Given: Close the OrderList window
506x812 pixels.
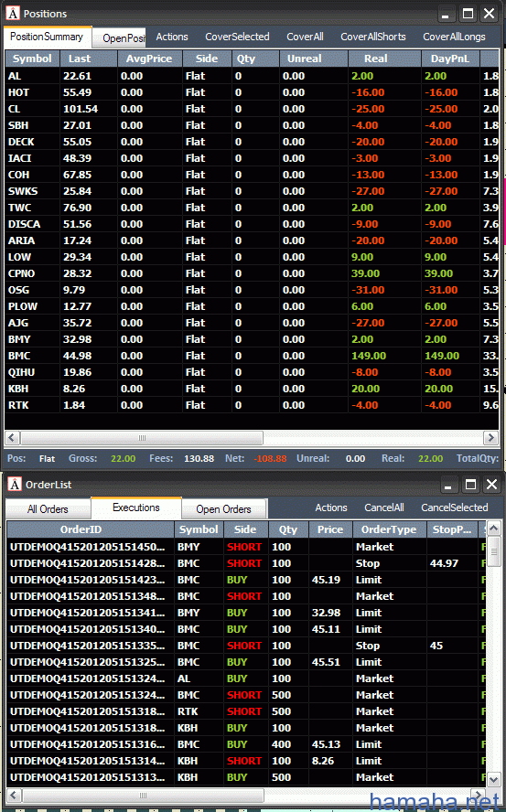Looking at the screenshot, I should click(491, 485).
